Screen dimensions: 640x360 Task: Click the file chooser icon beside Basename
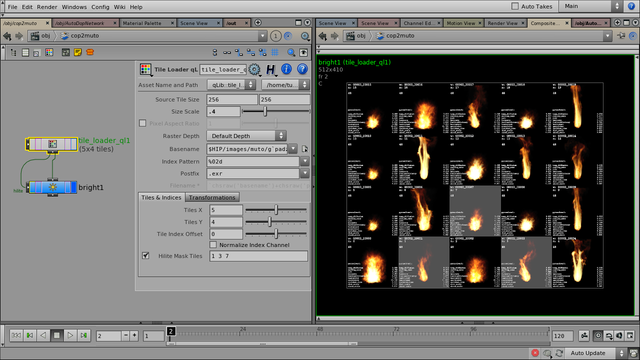tap(305, 149)
